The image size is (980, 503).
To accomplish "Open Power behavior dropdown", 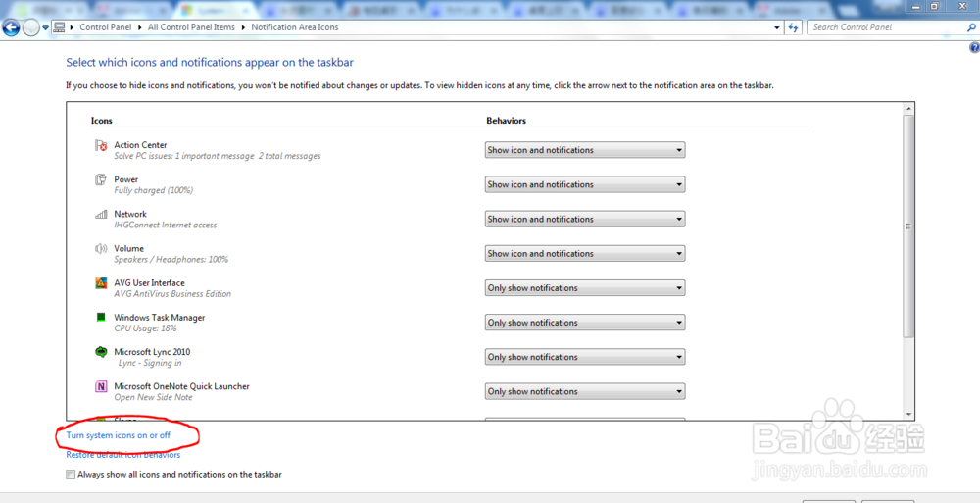I will point(584,184).
